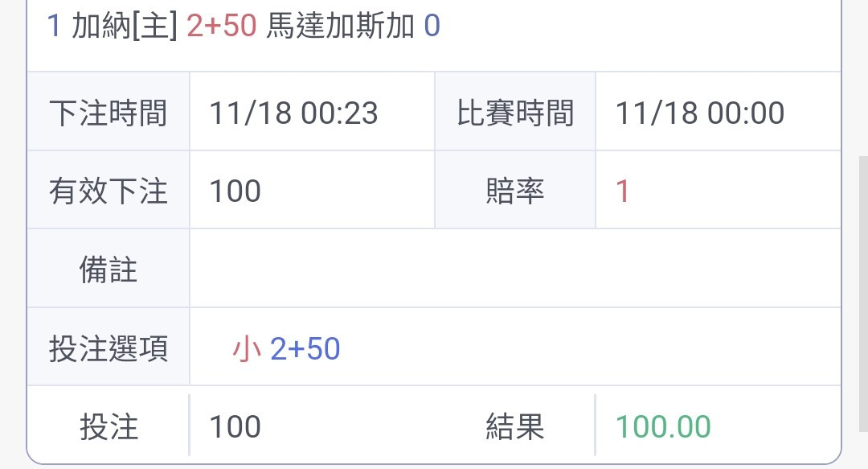Screen dimensions: 868x469
Task: Select the 賠率 label cell
Action: pyautogui.click(x=515, y=190)
